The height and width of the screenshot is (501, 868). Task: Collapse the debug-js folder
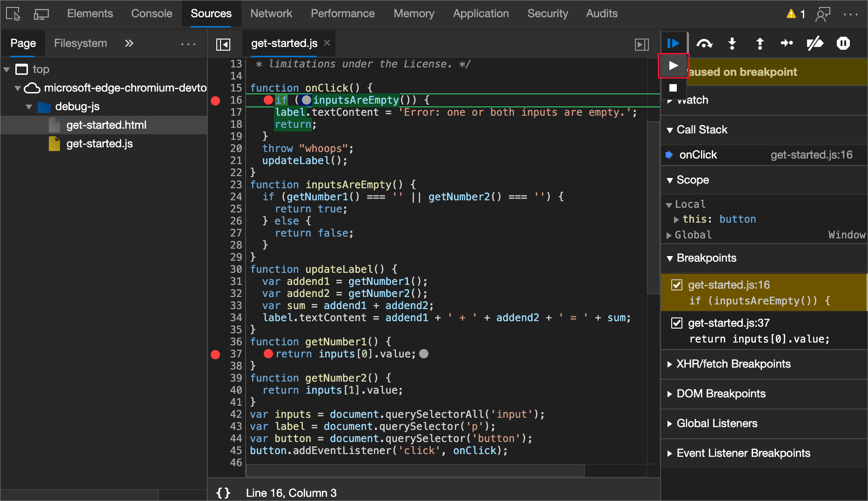29,106
